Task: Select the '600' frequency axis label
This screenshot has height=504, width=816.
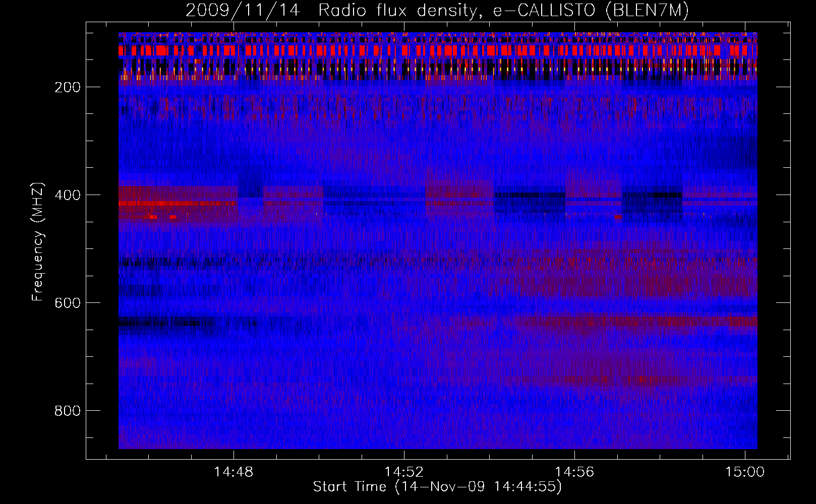Action: coord(68,303)
